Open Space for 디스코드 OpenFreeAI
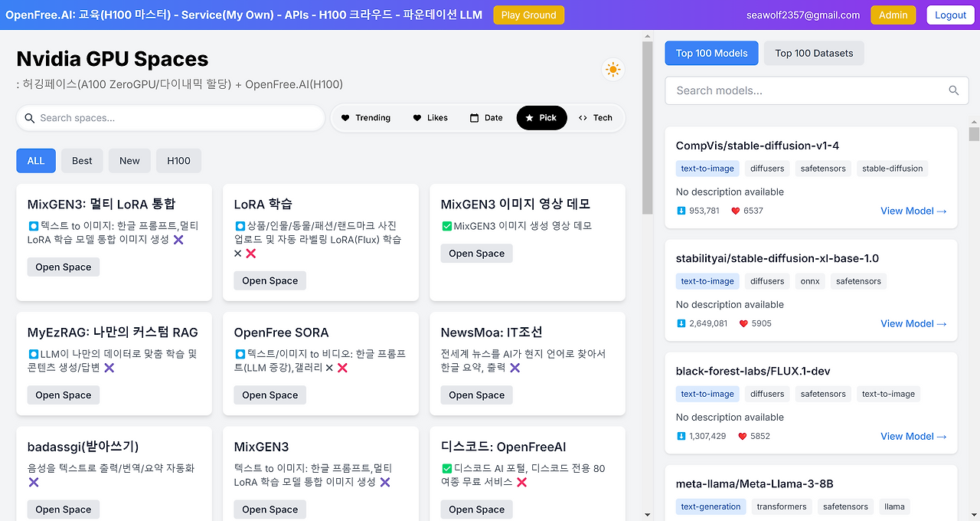The image size is (980, 521). tap(477, 510)
